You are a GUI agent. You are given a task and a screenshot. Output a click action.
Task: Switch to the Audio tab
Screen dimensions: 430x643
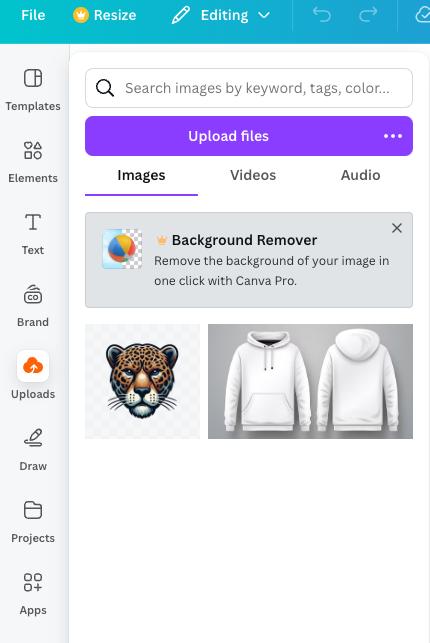tap(360, 176)
